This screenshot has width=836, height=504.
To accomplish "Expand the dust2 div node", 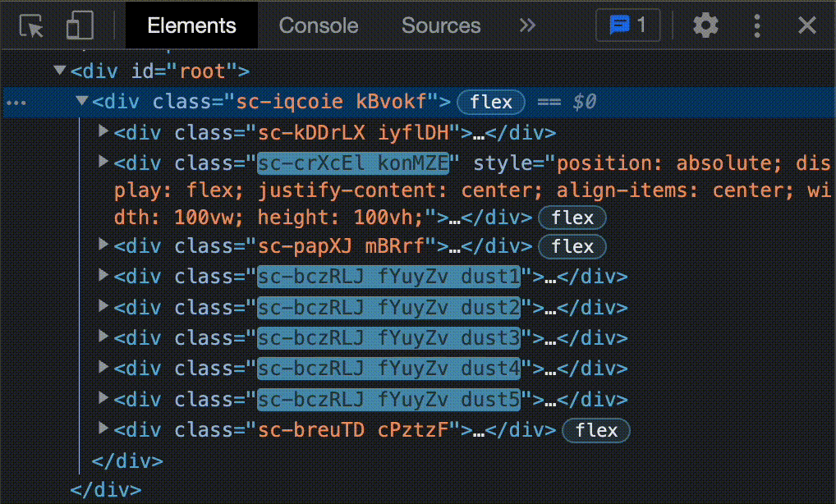I will click(x=104, y=305).
